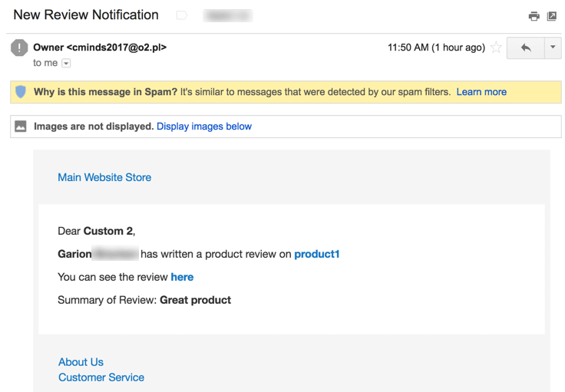This screenshot has height=392, width=565.
Task: Click the blue shield spam icon
Action: point(21,92)
